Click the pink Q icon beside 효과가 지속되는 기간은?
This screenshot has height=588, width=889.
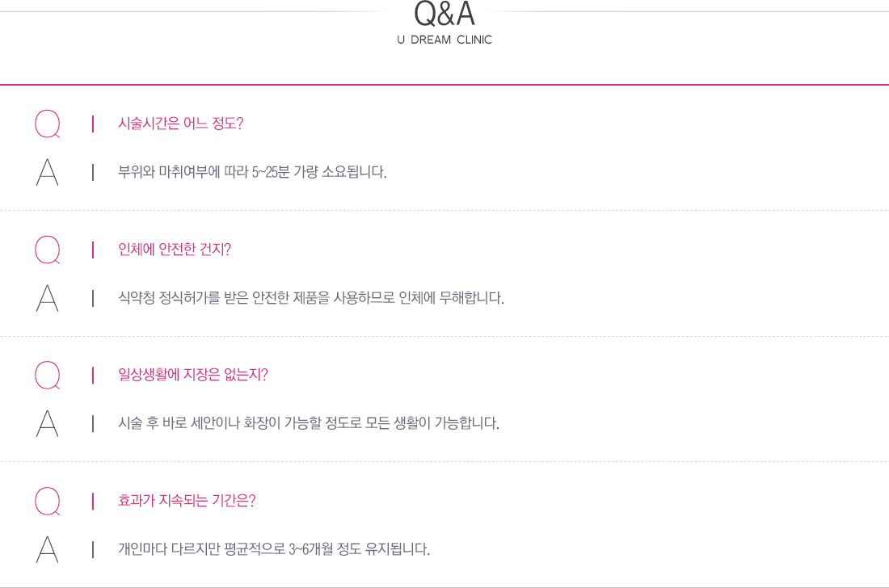(48, 501)
